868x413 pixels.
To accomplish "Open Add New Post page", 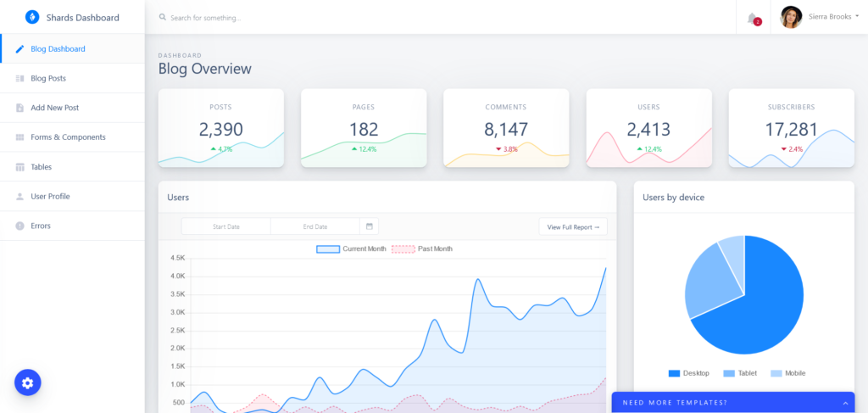I will [x=73, y=108].
